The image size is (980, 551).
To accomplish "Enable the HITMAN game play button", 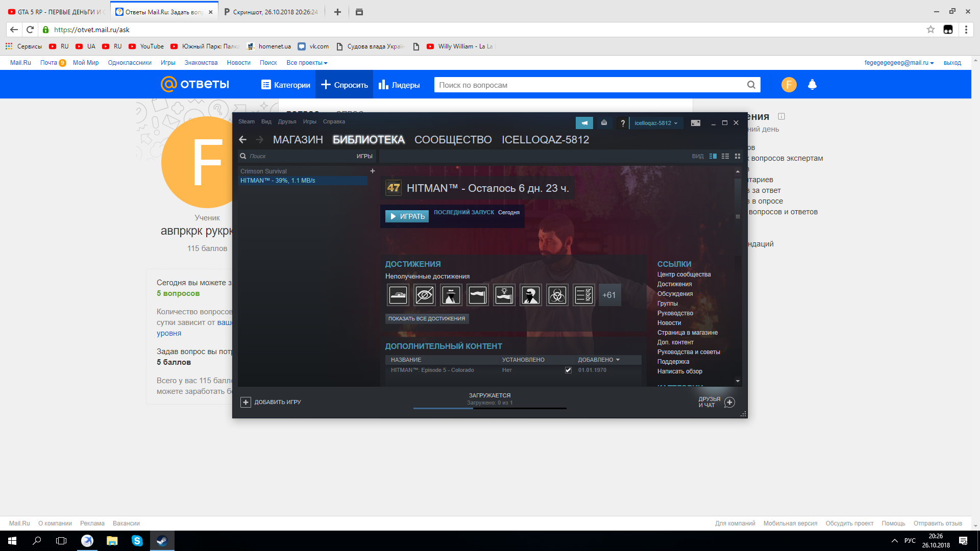I will [406, 216].
